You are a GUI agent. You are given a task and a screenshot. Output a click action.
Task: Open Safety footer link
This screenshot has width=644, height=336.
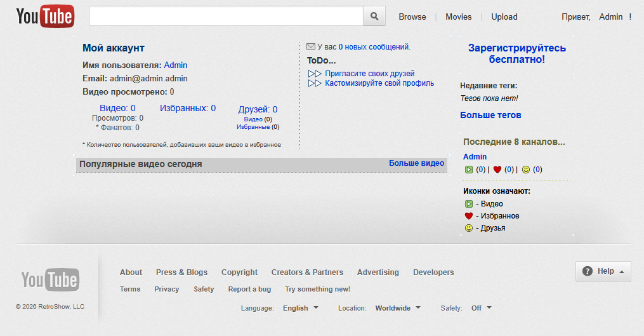pyautogui.click(x=204, y=289)
